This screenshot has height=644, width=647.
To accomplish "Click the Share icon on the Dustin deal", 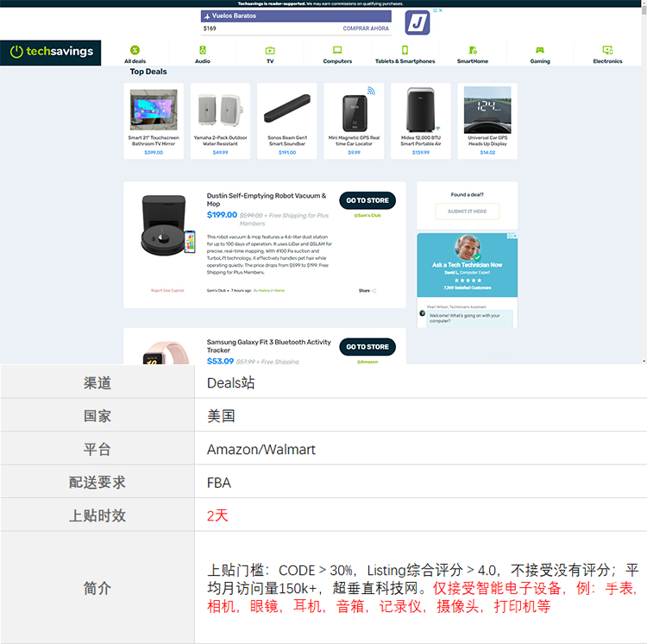I will click(374, 291).
